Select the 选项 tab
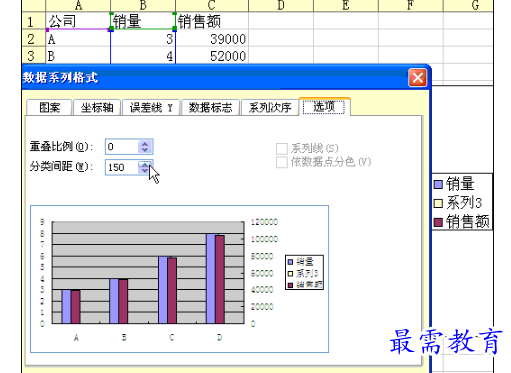 click(324, 107)
